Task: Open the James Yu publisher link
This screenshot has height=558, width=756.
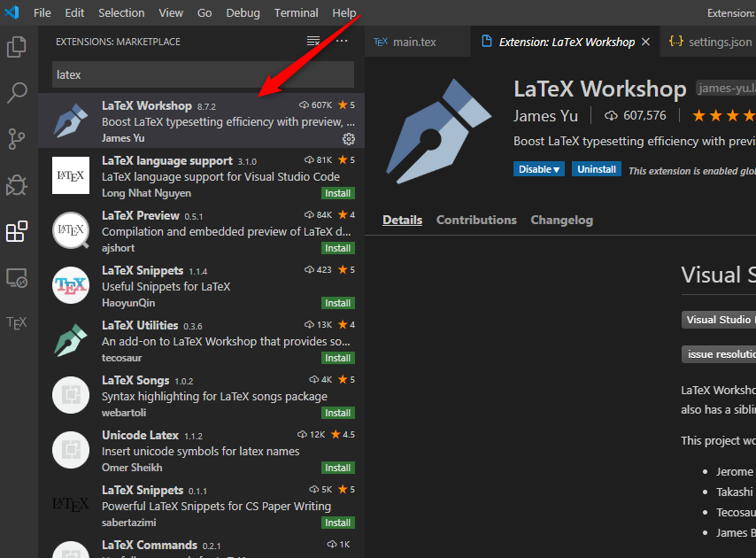Action: pyautogui.click(x=545, y=115)
